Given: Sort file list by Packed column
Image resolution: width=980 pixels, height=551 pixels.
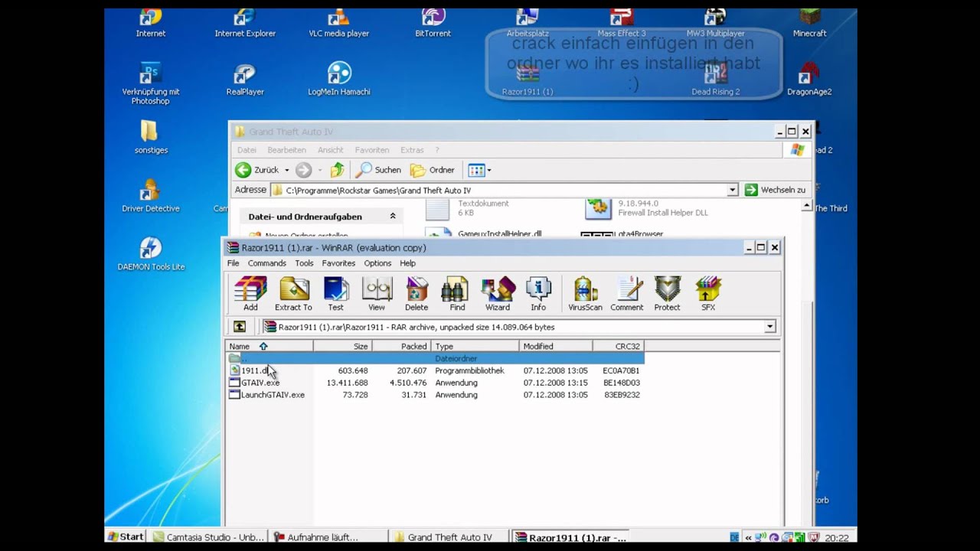Looking at the screenshot, I should click(402, 346).
